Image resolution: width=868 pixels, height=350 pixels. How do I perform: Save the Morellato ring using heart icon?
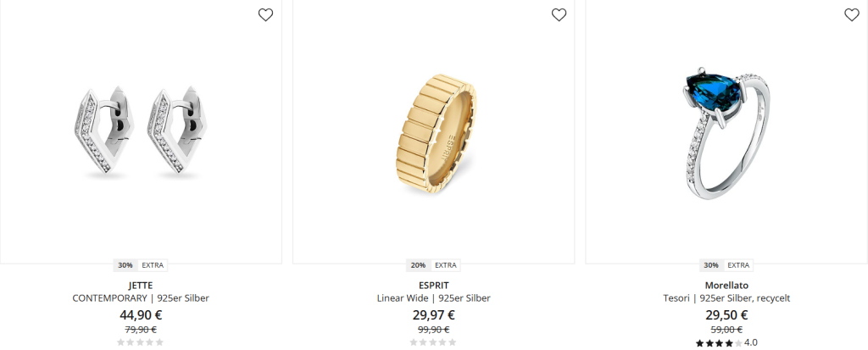click(x=852, y=15)
